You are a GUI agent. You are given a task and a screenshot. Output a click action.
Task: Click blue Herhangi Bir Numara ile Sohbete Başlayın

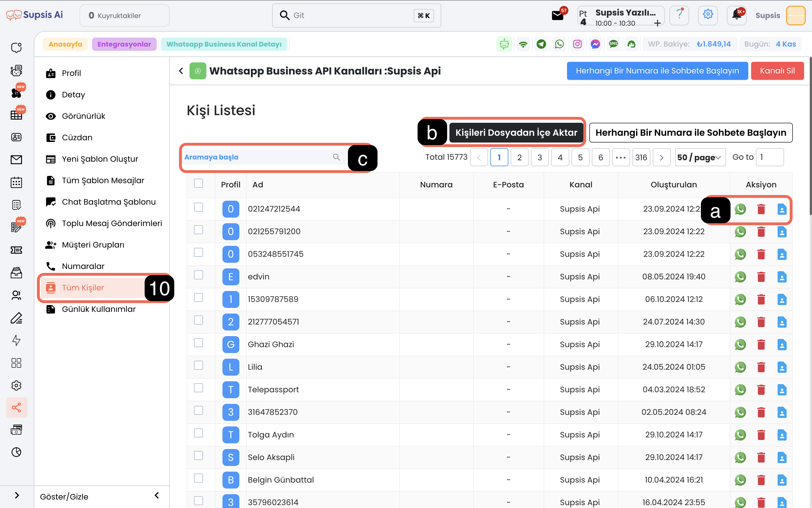click(x=657, y=71)
